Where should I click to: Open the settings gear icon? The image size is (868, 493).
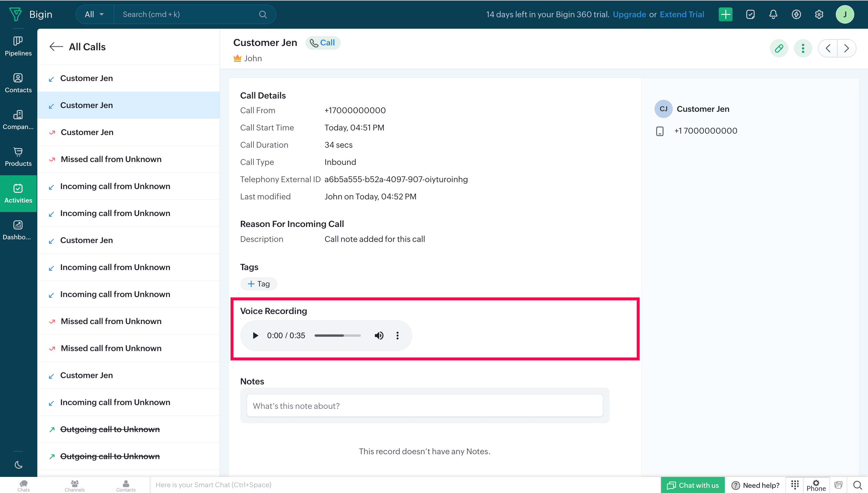coord(819,14)
